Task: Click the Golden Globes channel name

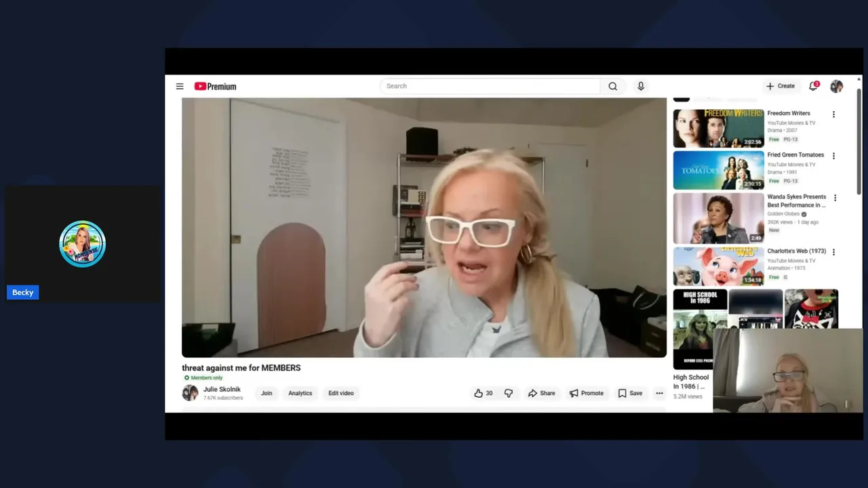Action: 783,214
